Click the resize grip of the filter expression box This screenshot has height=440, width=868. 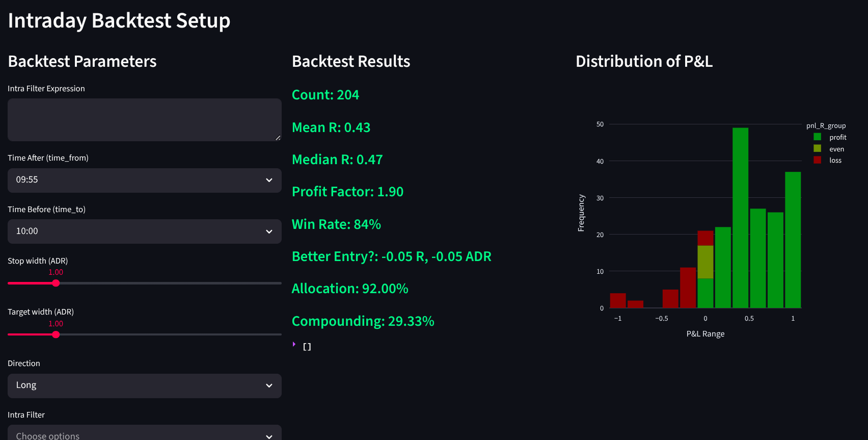[278, 138]
